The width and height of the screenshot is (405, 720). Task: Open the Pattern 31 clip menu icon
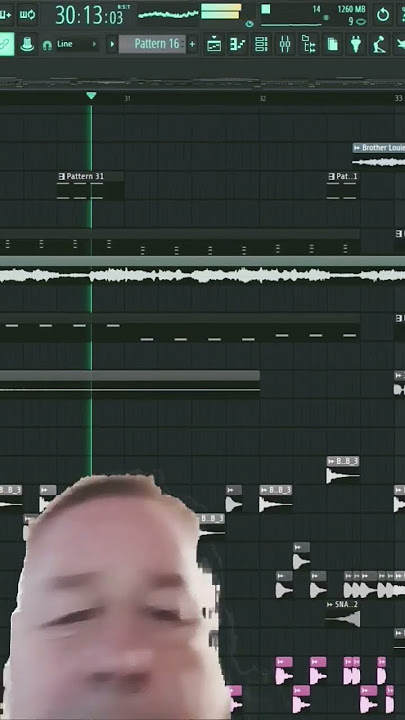(x=62, y=176)
